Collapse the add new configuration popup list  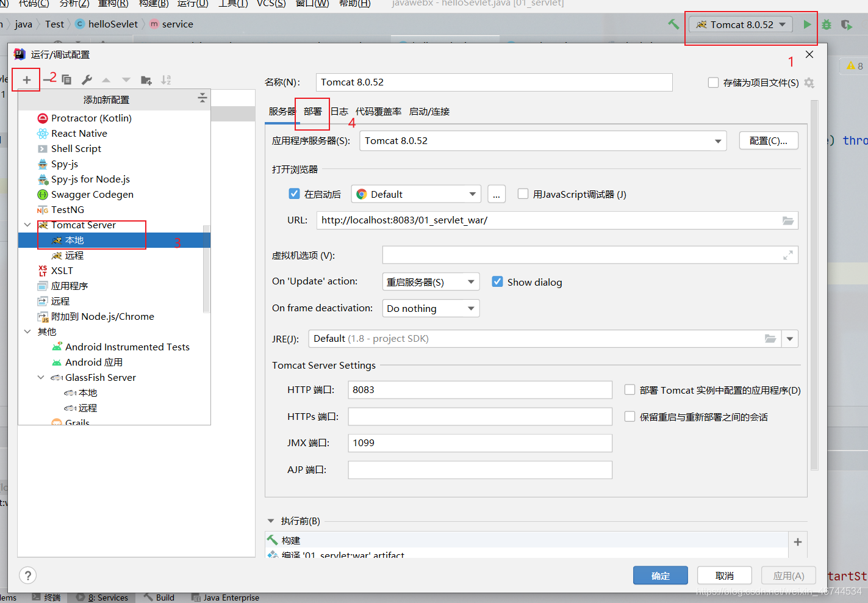pos(203,98)
